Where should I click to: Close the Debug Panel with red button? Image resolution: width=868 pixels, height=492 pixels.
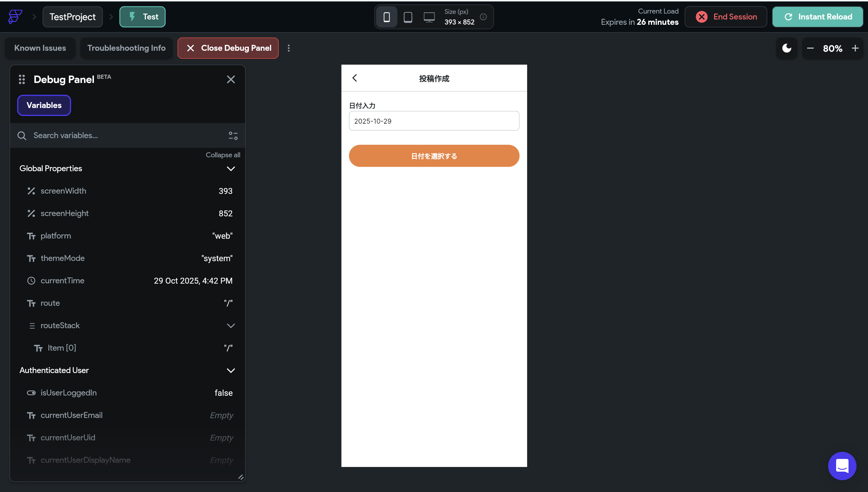[x=228, y=48]
